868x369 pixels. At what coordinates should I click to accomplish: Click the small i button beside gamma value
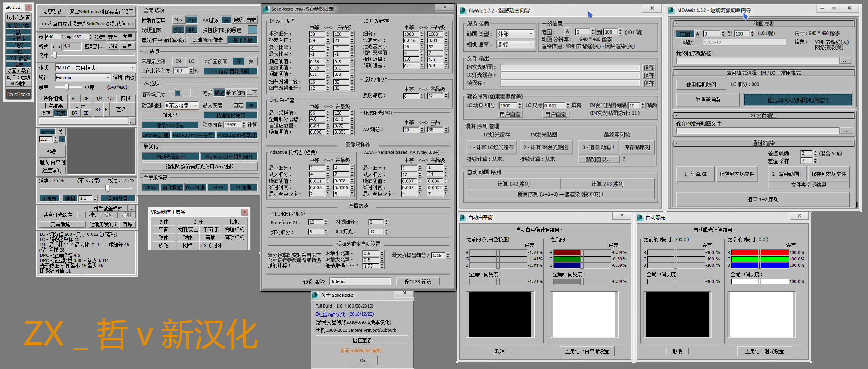coord(62,139)
